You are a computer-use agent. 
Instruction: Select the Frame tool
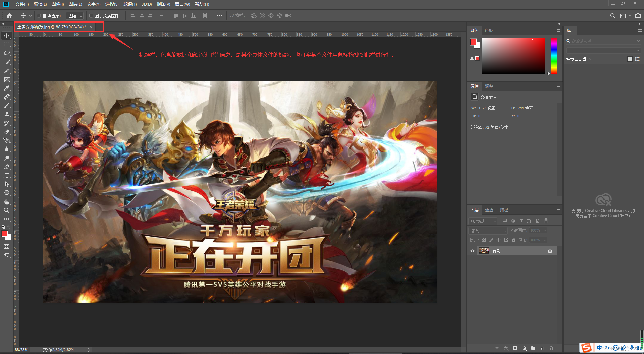point(7,79)
